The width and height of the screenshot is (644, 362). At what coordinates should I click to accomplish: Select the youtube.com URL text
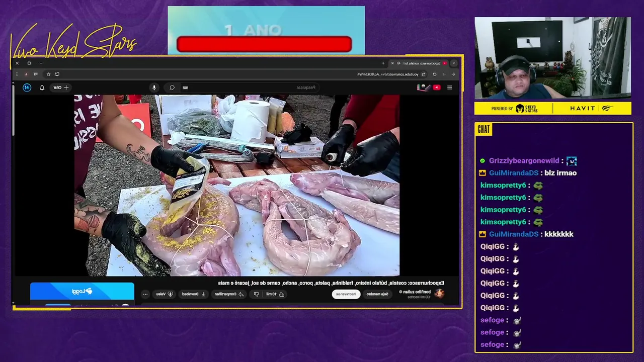(388, 74)
